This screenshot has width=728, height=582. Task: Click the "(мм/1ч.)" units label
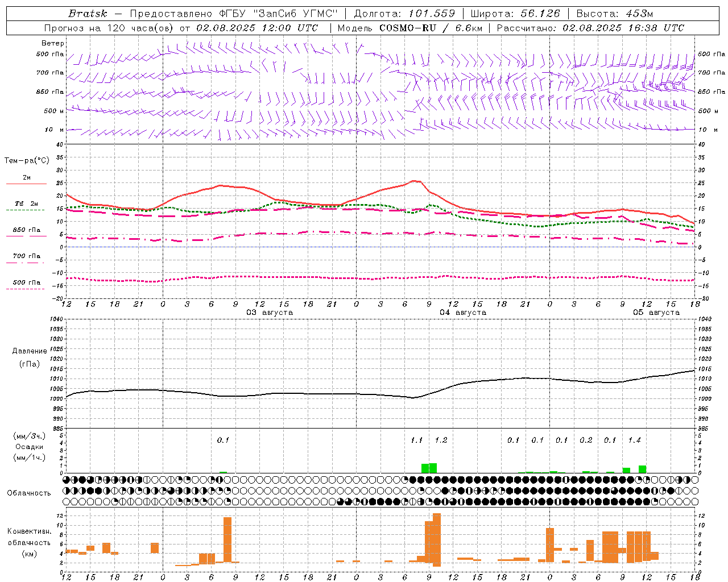[x=30, y=458]
